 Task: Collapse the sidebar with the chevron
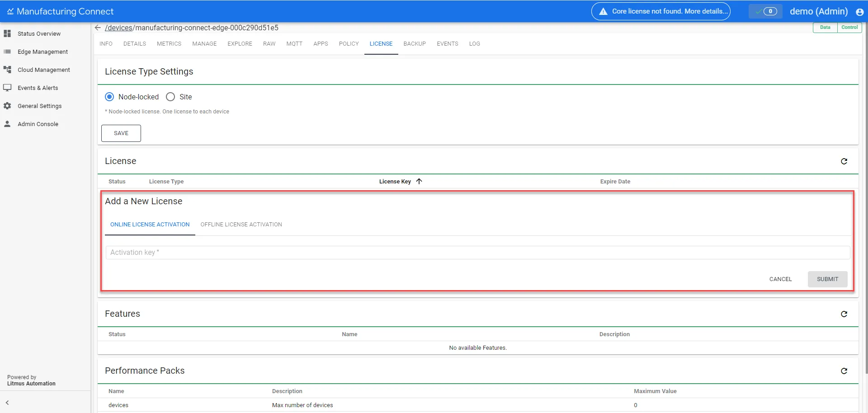click(7, 403)
